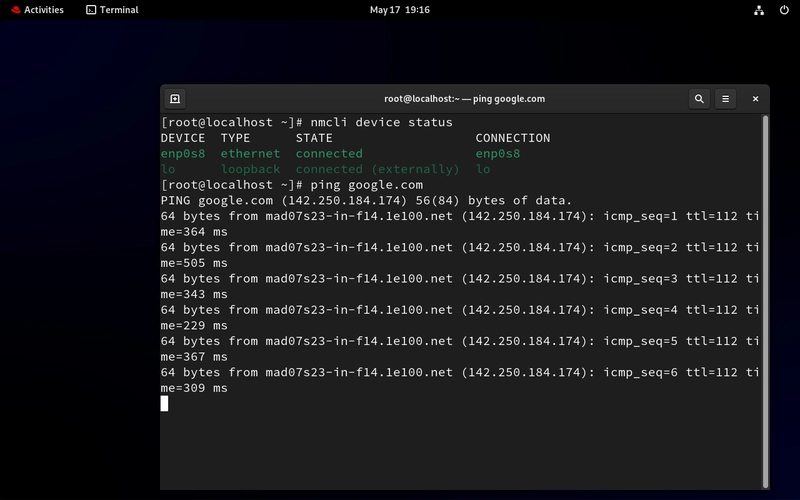Viewport: 800px width, 500px height.
Task: Click the icmp_seq=2 output text
Action: tap(640, 247)
